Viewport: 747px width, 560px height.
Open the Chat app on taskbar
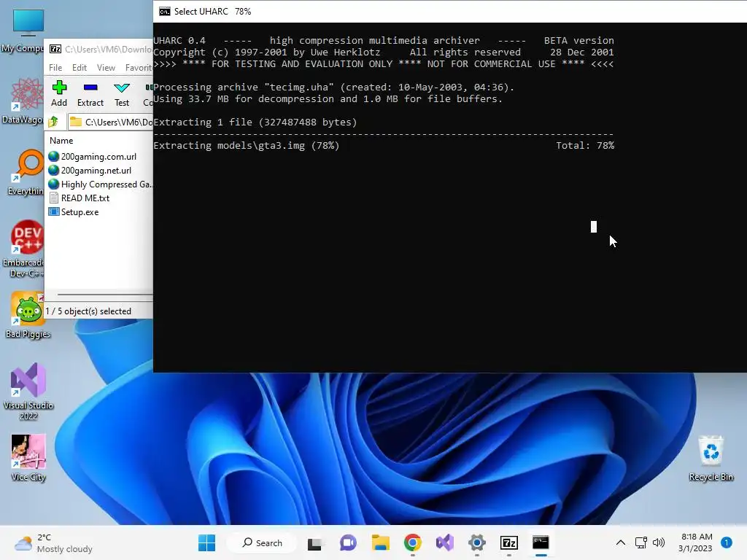point(348,542)
